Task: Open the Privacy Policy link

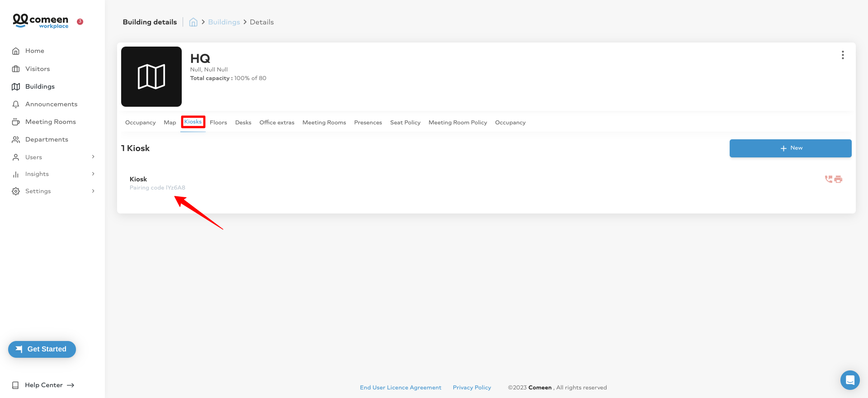Action: (x=472, y=388)
